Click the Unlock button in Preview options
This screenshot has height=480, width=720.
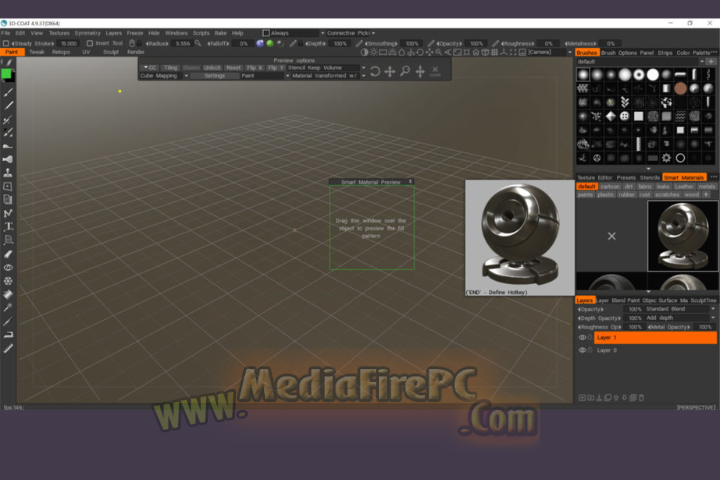tap(212, 68)
